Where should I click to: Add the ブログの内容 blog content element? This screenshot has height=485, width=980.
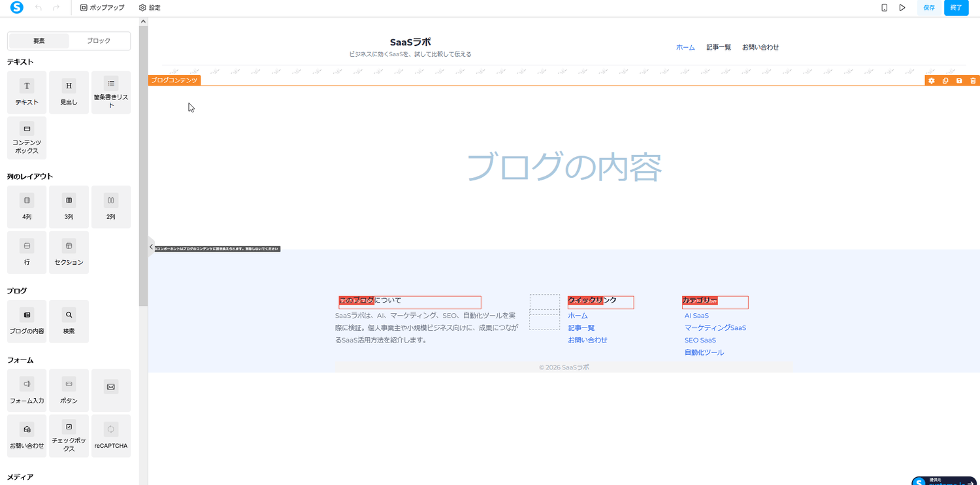coord(27,322)
